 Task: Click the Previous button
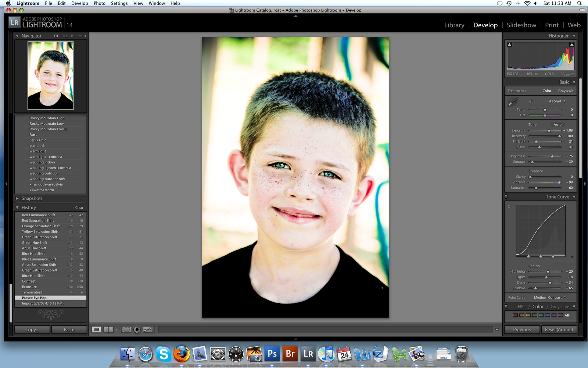point(522,330)
